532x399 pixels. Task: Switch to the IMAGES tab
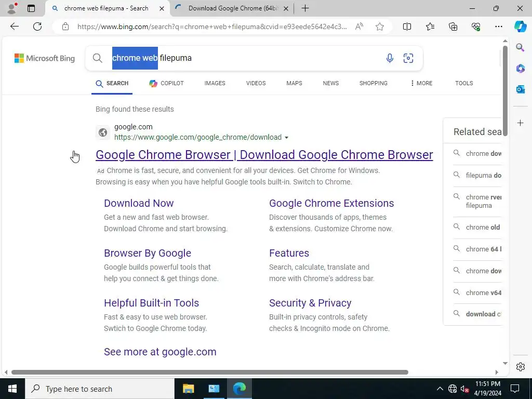click(x=215, y=83)
